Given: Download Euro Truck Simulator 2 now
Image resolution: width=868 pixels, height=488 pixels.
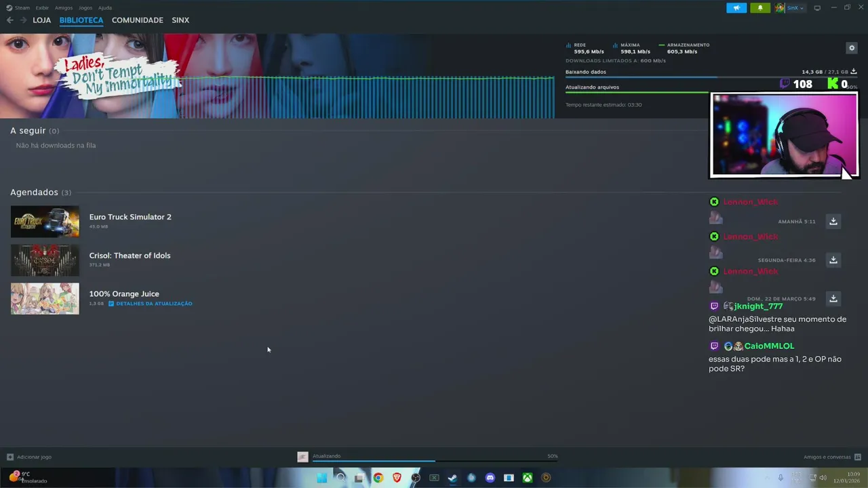Looking at the screenshot, I should pyautogui.click(x=833, y=221).
